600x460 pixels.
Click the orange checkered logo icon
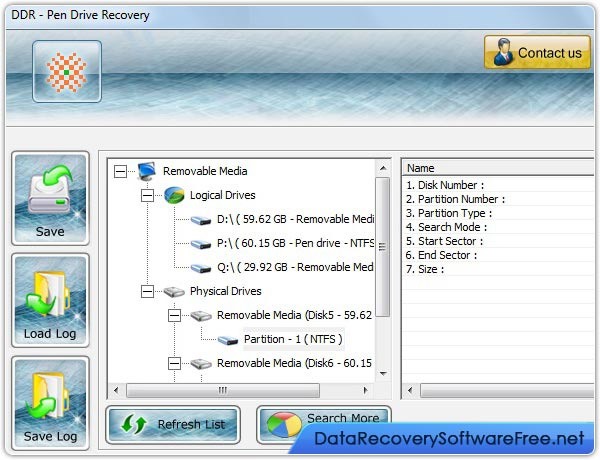[x=67, y=72]
